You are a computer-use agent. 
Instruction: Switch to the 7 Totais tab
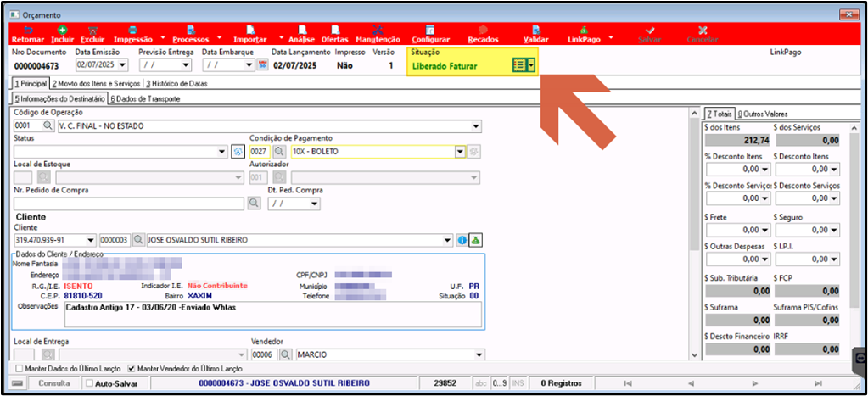(719, 114)
